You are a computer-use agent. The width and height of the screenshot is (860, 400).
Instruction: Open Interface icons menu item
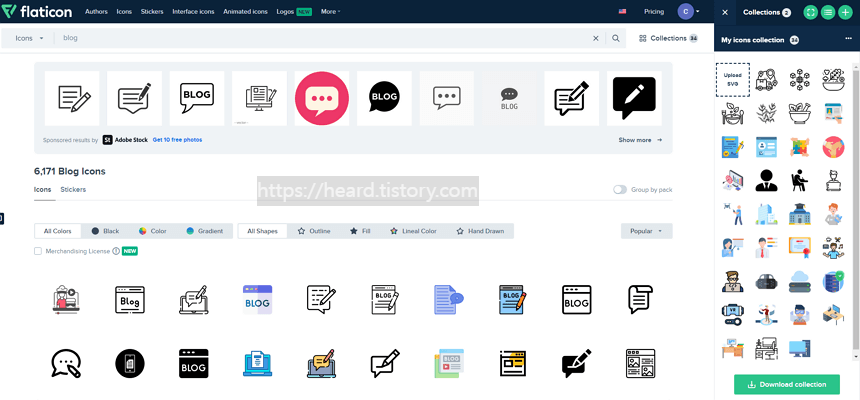[x=193, y=12]
